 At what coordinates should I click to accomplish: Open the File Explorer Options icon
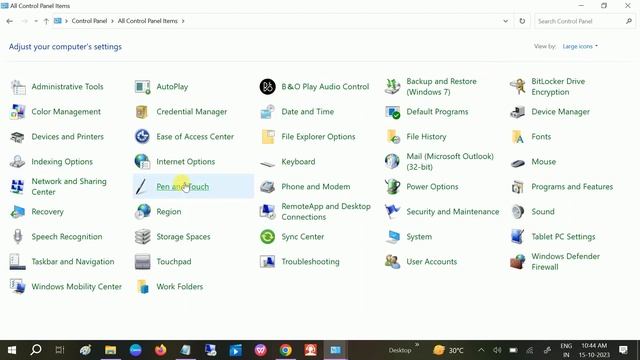click(x=267, y=137)
